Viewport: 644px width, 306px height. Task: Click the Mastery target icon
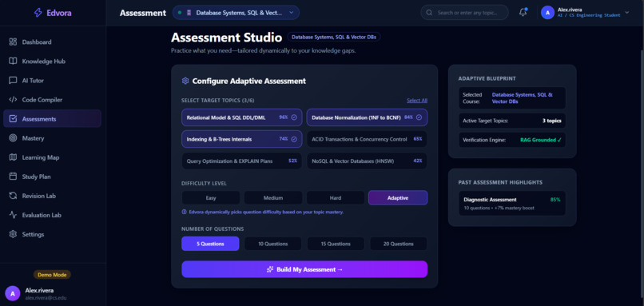point(13,138)
